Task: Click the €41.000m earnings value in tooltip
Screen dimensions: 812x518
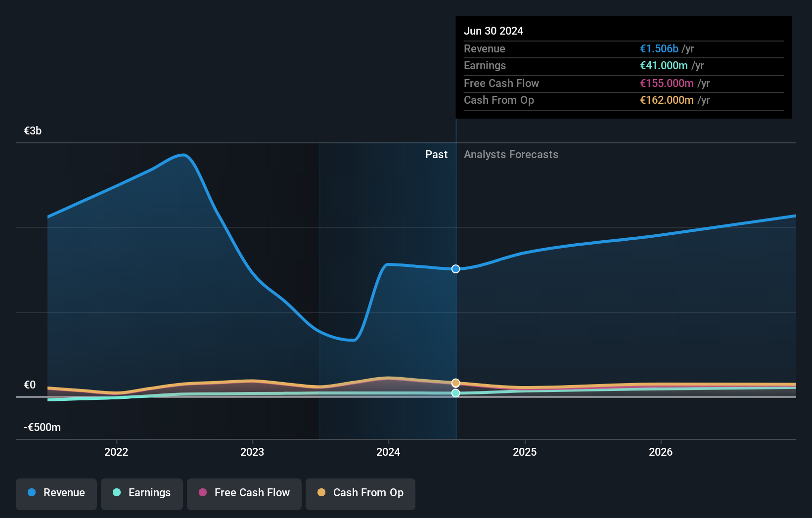Action: pos(664,65)
